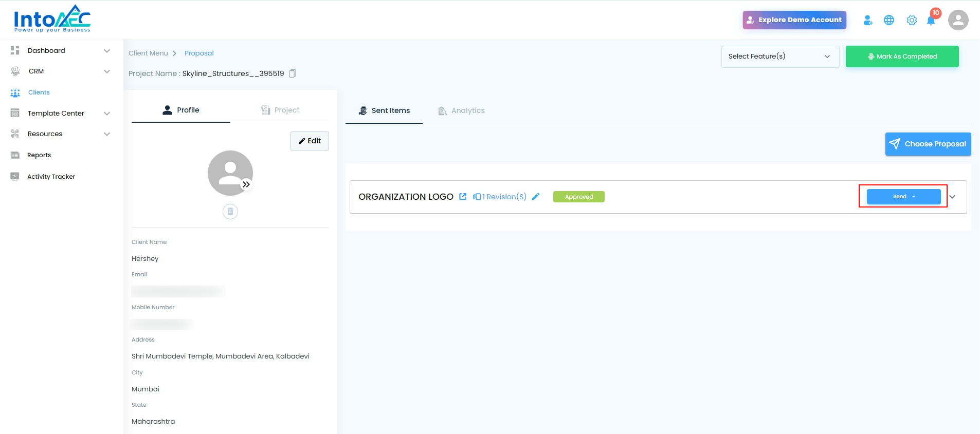Click the Choose Proposal button
Image resolution: width=980 pixels, height=434 pixels.
click(x=928, y=144)
